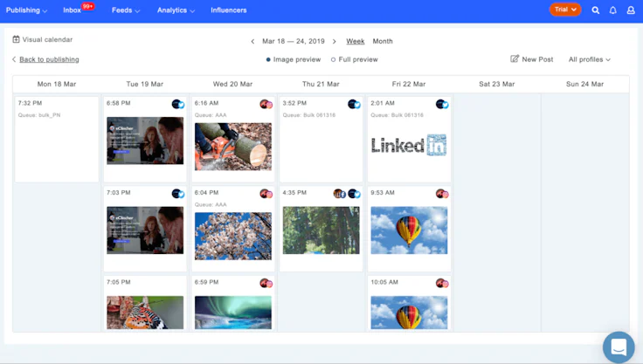
Task: Click the Visual calendar icon
Action: pyautogui.click(x=16, y=39)
